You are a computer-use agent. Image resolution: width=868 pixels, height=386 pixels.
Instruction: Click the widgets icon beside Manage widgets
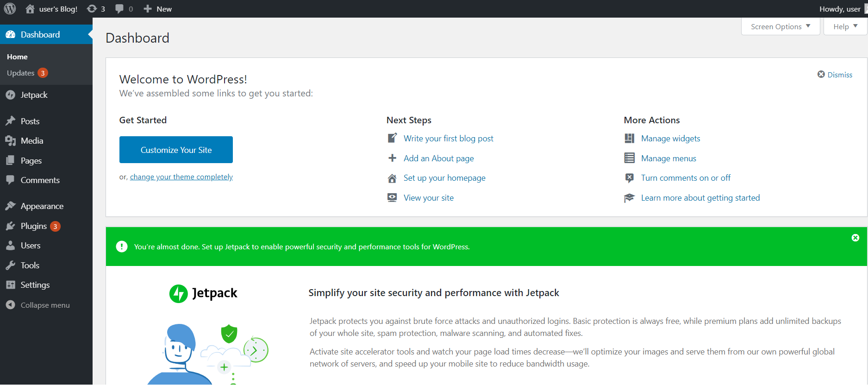click(629, 138)
